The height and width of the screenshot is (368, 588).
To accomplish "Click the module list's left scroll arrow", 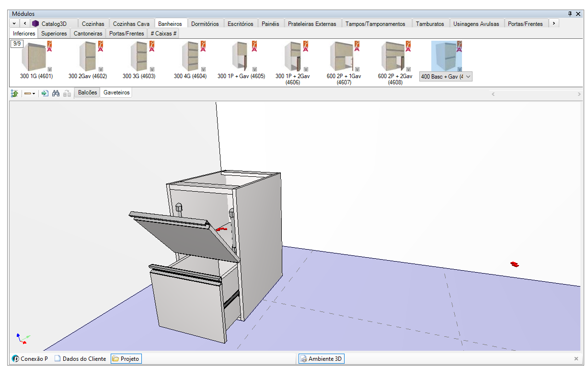I will (494, 94).
